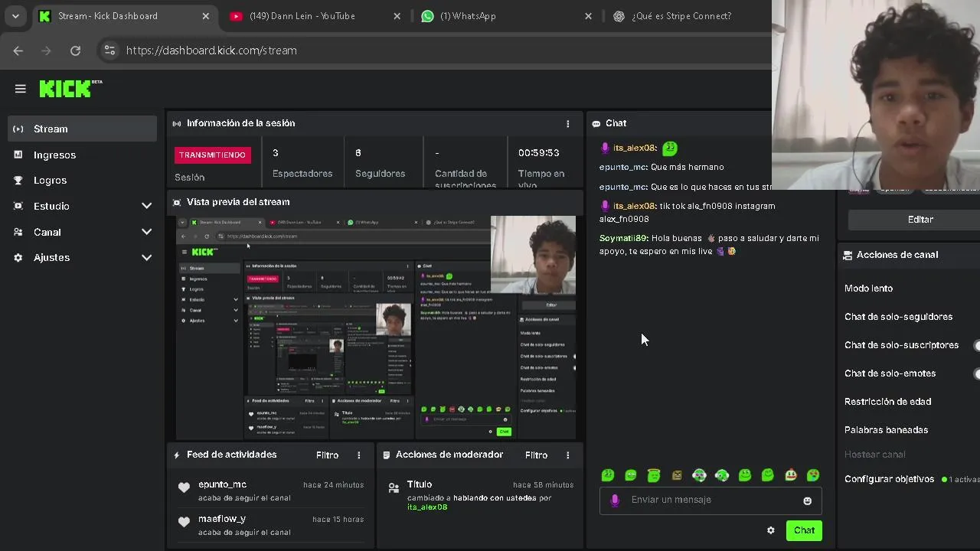This screenshot has width=980, height=551.
Task: Open the three-dot menu of Información de la sesión
Action: pyautogui.click(x=567, y=123)
